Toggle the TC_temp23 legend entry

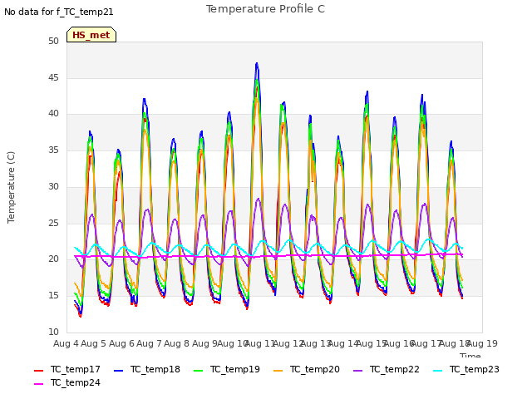coord(466,369)
